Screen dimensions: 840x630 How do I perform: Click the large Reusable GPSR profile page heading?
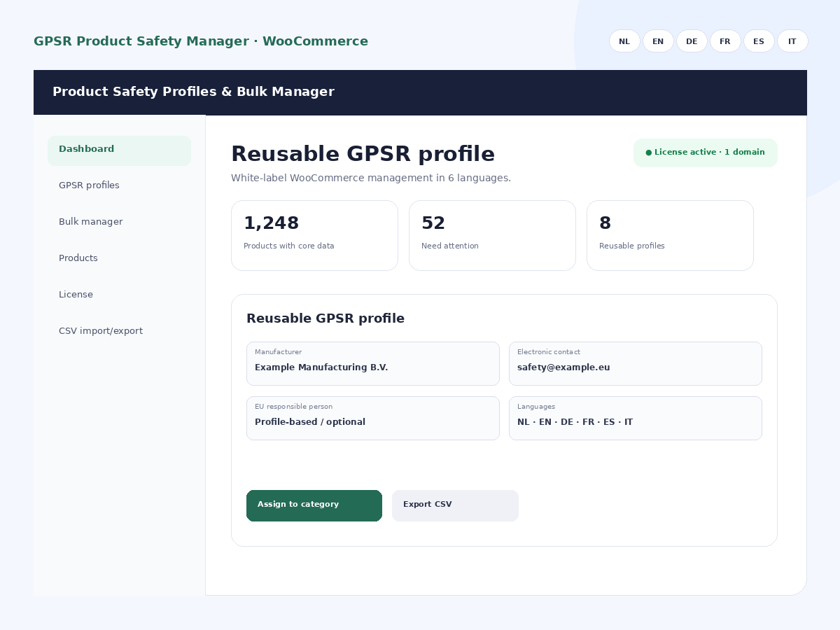coord(363,154)
